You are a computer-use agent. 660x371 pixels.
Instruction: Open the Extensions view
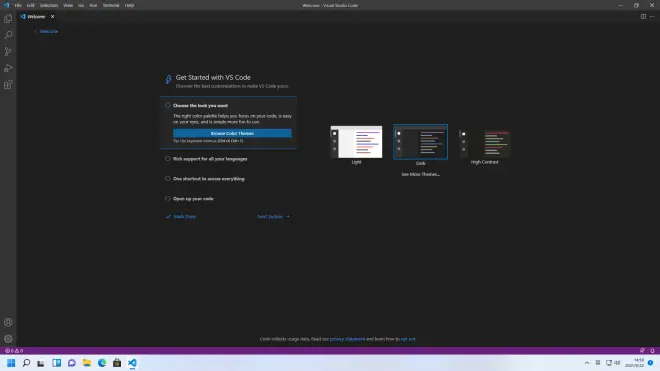click(x=8, y=85)
